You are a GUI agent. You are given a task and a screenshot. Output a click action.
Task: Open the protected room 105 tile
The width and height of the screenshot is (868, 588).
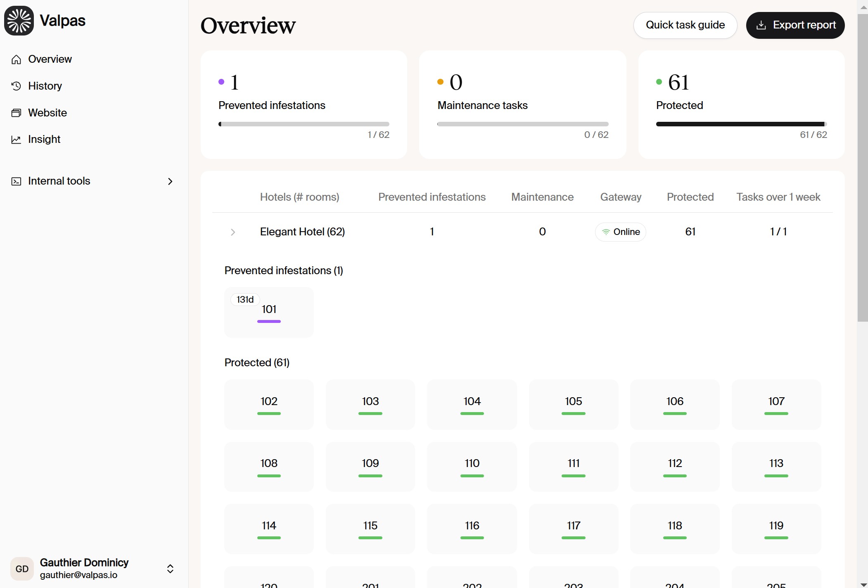coord(573,404)
